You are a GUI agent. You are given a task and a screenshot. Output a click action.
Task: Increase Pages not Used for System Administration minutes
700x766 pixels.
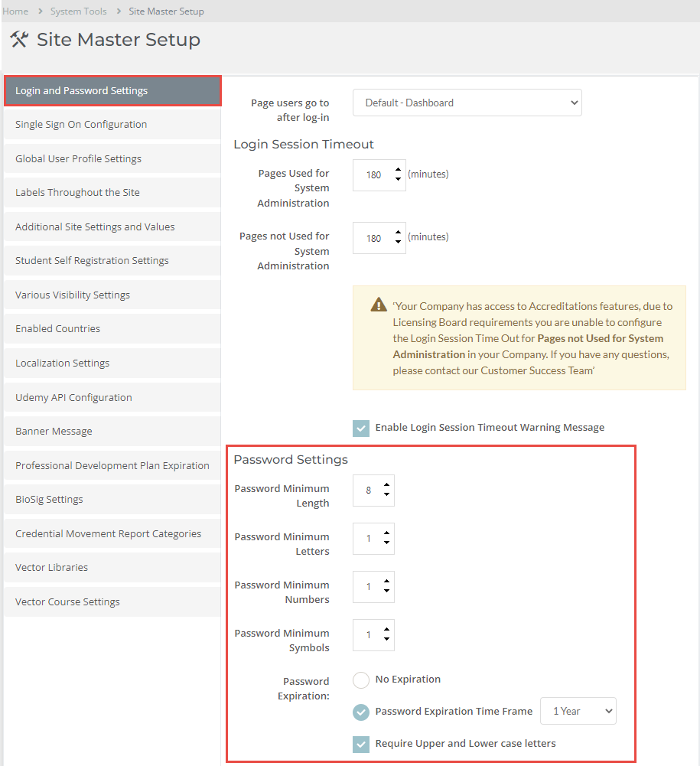398,233
